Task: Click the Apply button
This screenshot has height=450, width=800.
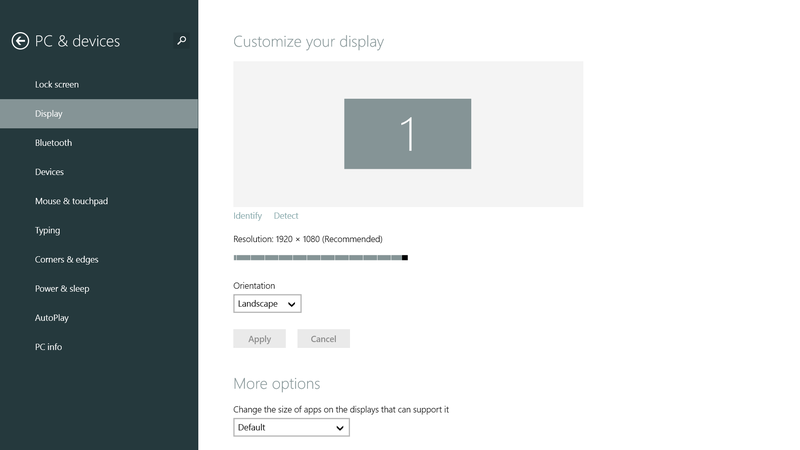Action: pyautogui.click(x=259, y=339)
